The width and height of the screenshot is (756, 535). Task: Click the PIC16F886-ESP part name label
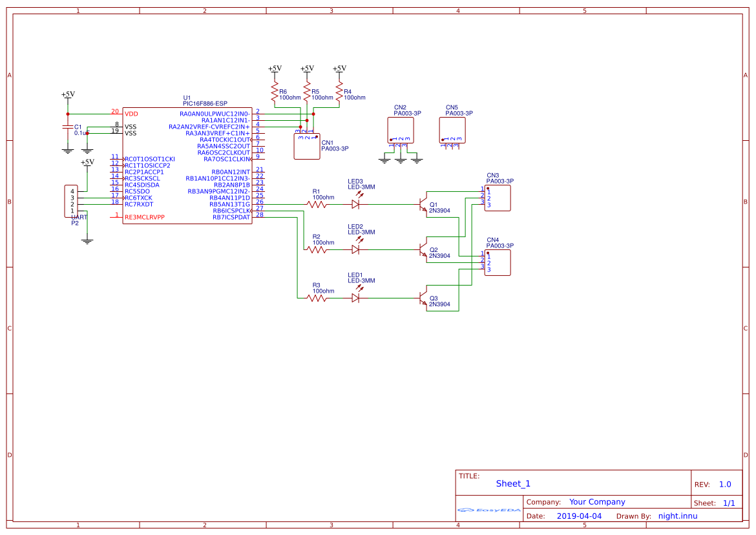click(205, 103)
